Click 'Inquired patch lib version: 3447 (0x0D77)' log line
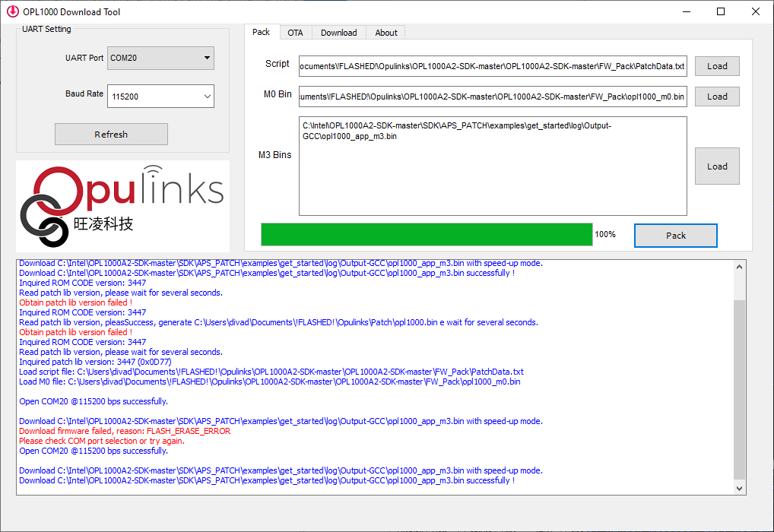Viewport: 774px width, 532px height. (x=95, y=362)
